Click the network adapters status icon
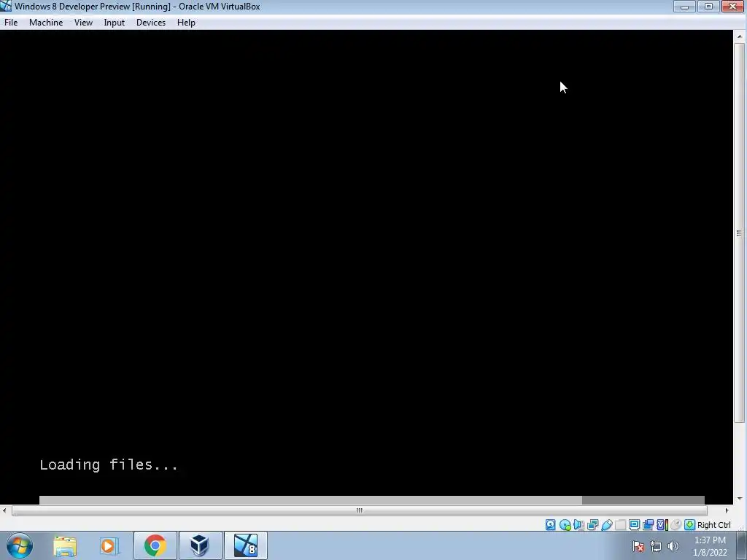 coord(592,525)
